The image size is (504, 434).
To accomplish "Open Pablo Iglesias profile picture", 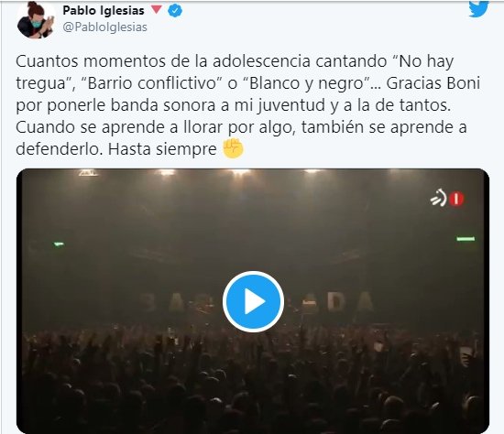I will [x=35, y=19].
